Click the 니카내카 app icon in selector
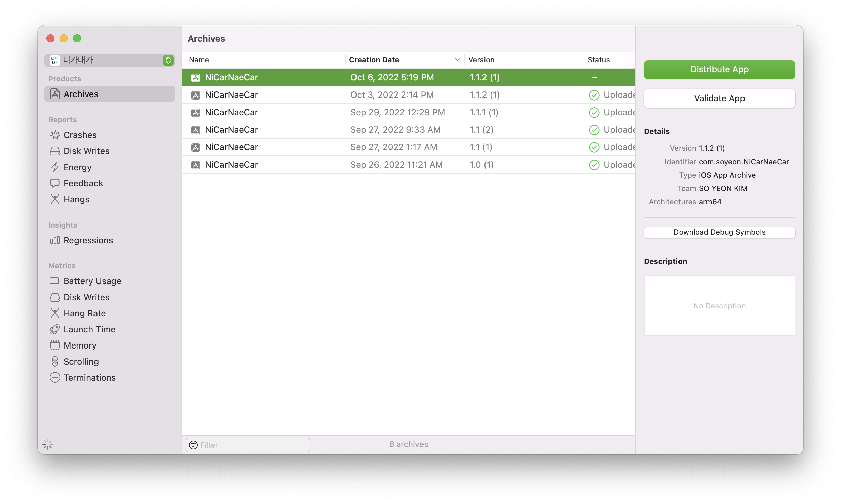The height and width of the screenshot is (504, 841). pos(55,60)
